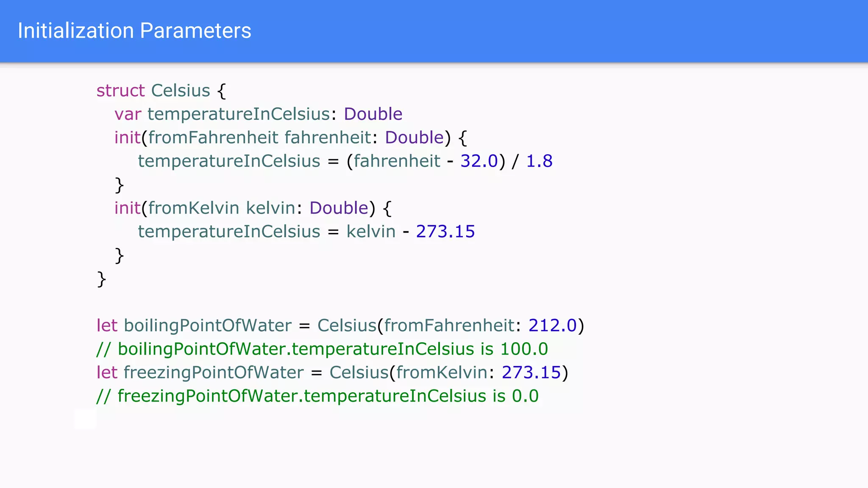Click the "212.0" number literal
Viewport: 868px width, 488px height.
click(553, 326)
